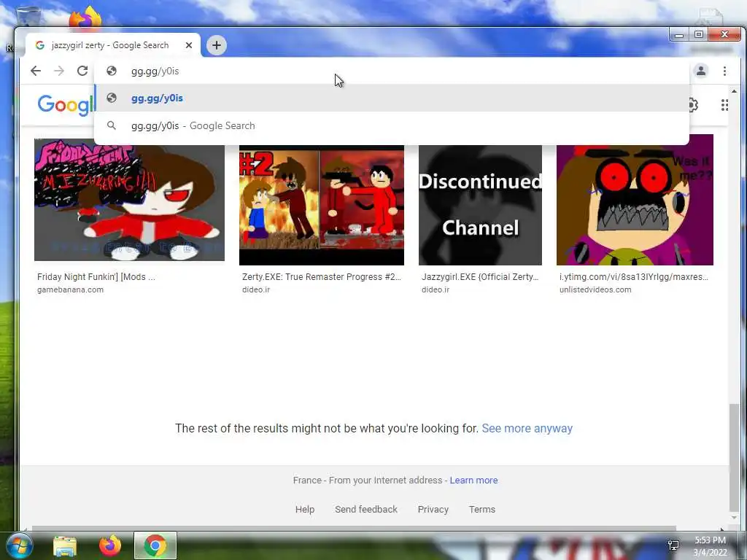Reload the page with the refresh icon
The image size is (747, 560).
coord(82,71)
